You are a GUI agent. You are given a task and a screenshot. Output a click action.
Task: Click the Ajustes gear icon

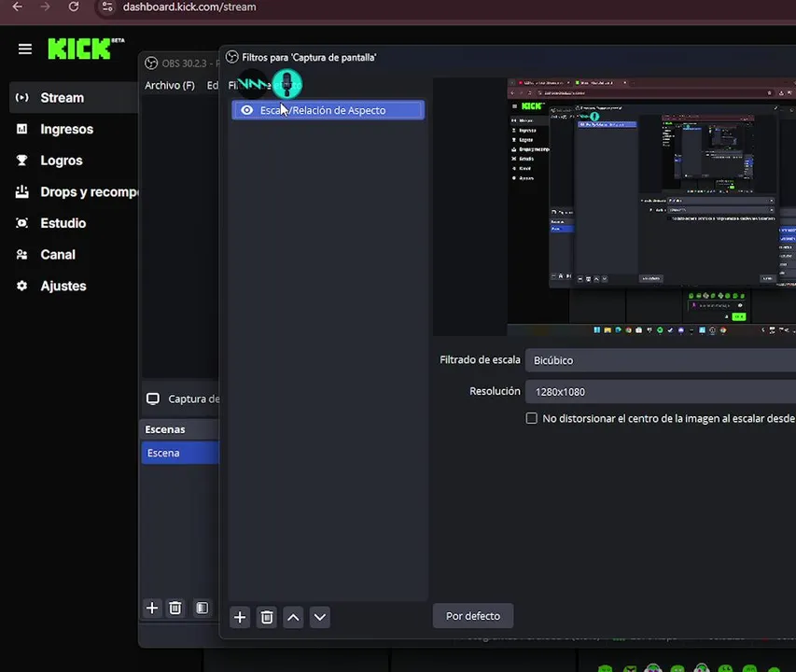point(21,286)
